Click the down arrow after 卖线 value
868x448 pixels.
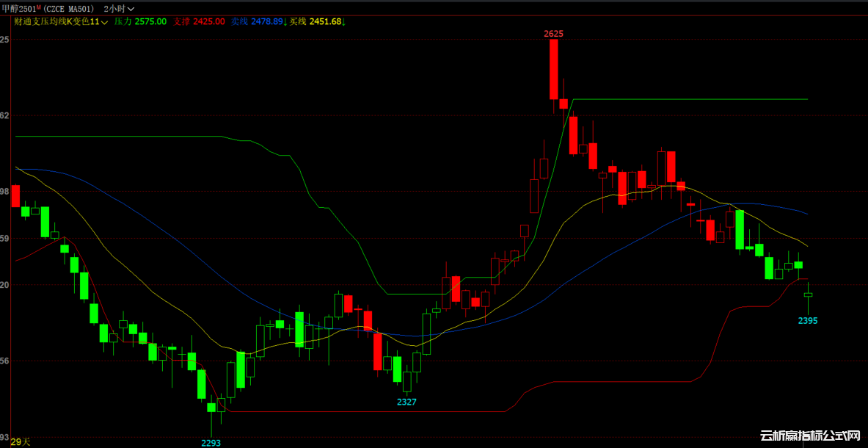pyautogui.click(x=285, y=22)
